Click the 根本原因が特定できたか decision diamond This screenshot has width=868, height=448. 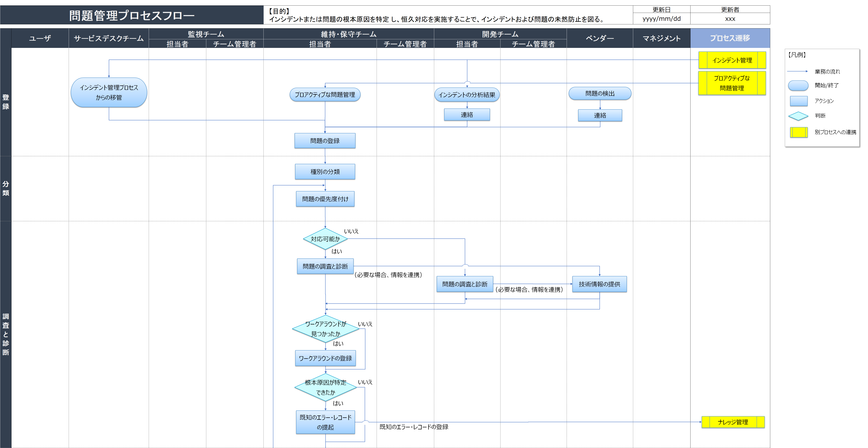pyautogui.click(x=326, y=387)
